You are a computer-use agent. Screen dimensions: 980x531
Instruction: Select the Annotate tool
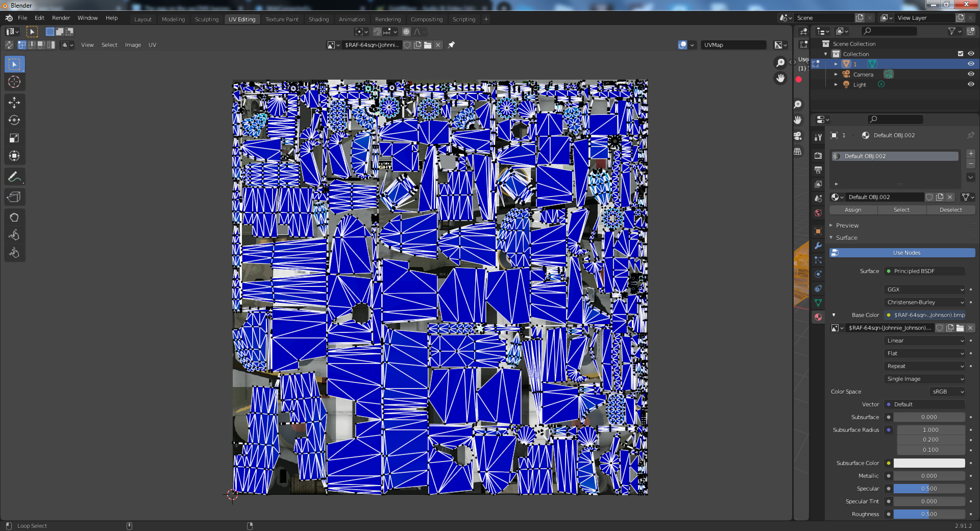[14, 177]
